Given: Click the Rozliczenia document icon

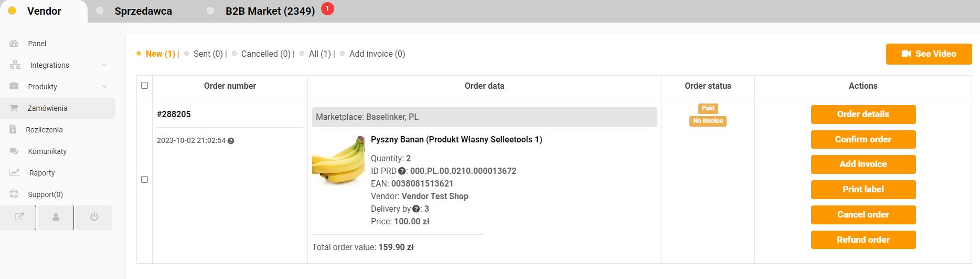Looking at the screenshot, I should pos(13,130).
